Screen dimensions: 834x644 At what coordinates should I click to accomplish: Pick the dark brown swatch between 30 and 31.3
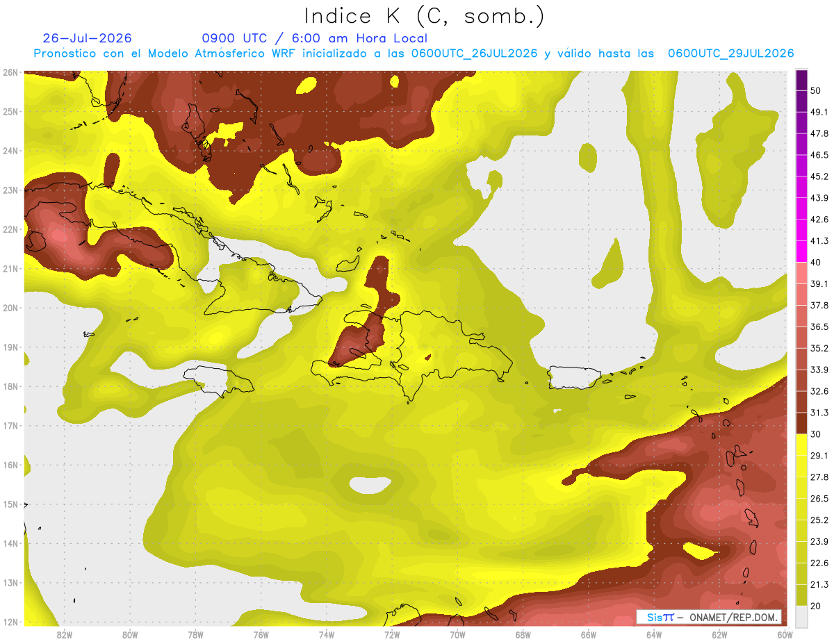coord(801,424)
